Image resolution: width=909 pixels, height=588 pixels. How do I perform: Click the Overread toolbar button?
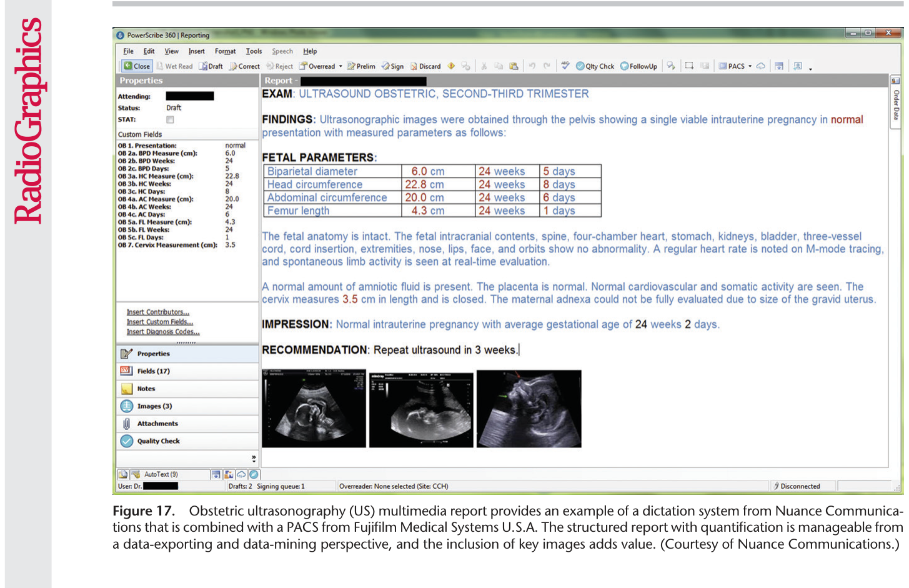pos(317,66)
